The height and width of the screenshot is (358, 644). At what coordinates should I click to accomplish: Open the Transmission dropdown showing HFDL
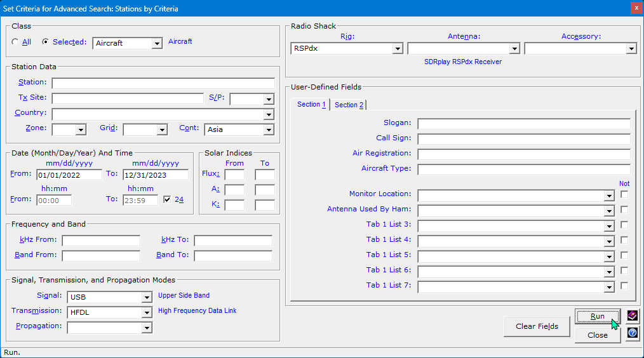click(x=147, y=312)
